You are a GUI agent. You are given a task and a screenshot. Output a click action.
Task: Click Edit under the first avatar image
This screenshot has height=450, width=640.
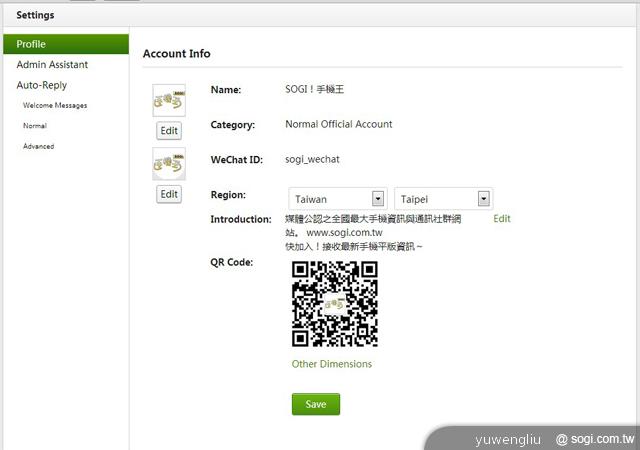(169, 131)
